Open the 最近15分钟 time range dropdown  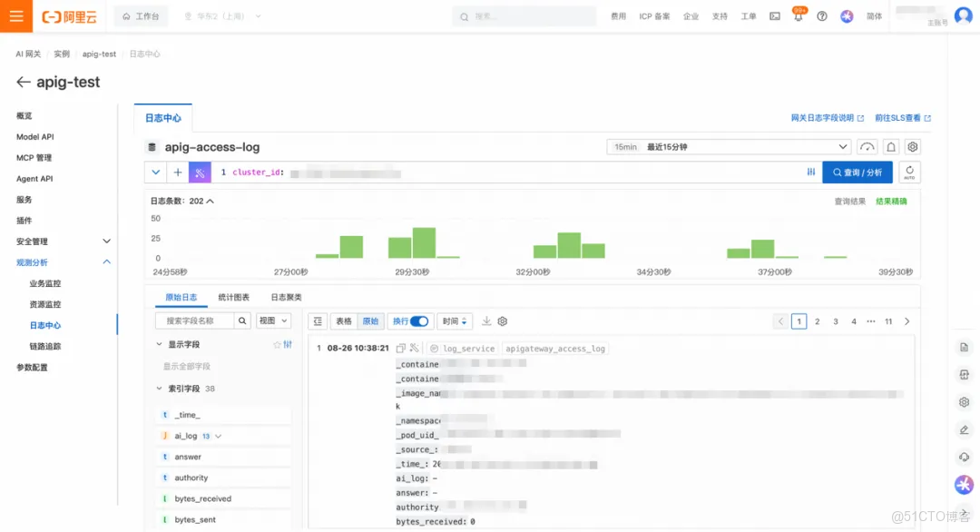pyautogui.click(x=726, y=146)
